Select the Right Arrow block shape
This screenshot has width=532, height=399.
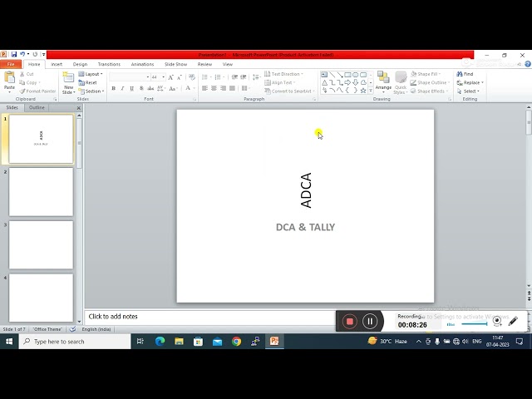pyautogui.click(x=347, y=82)
